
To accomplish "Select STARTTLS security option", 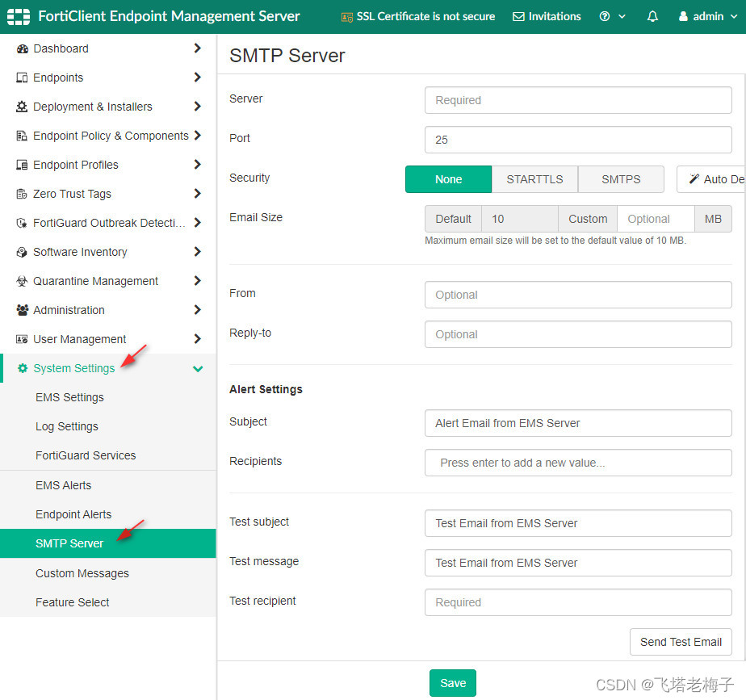I will tap(534, 179).
